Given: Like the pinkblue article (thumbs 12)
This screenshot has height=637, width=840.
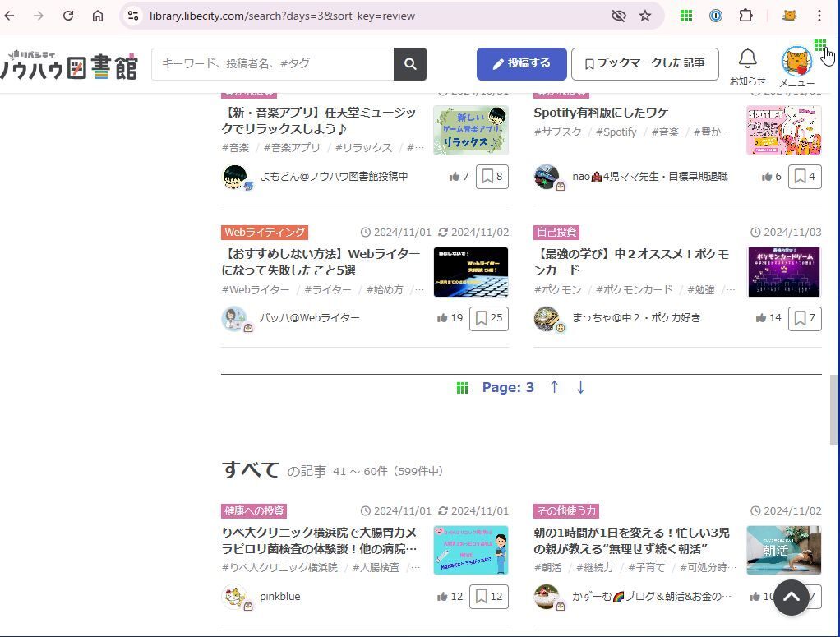Looking at the screenshot, I should (x=450, y=596).
